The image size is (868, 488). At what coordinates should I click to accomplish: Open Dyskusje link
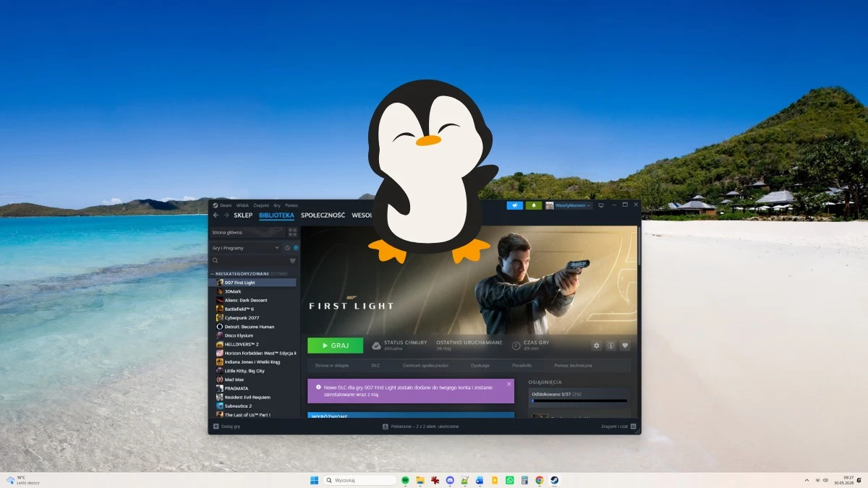click(480, 366)
